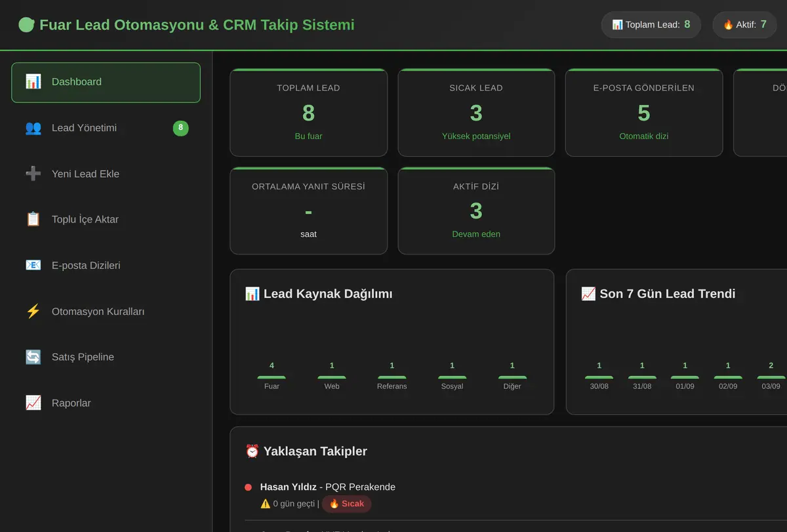The image size is (787, 532).
Task: Click the Otomatik dizi caption
Action: click(644, 136)
